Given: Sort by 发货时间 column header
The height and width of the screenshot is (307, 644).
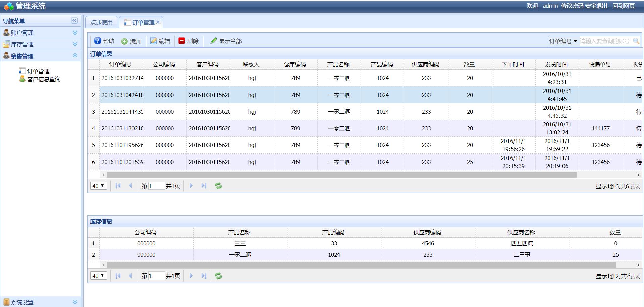Looking at the screenshot, I should click(556, 64).
